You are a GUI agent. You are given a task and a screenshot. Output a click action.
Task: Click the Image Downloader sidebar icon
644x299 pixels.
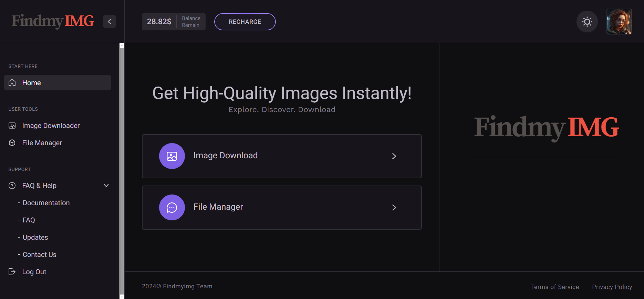coord(12,126)
